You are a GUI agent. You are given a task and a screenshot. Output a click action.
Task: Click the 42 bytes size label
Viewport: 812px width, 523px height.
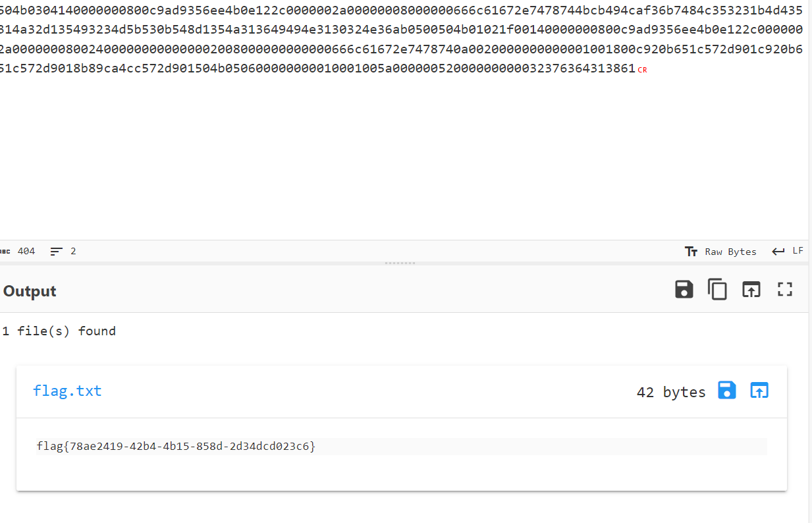670,392
